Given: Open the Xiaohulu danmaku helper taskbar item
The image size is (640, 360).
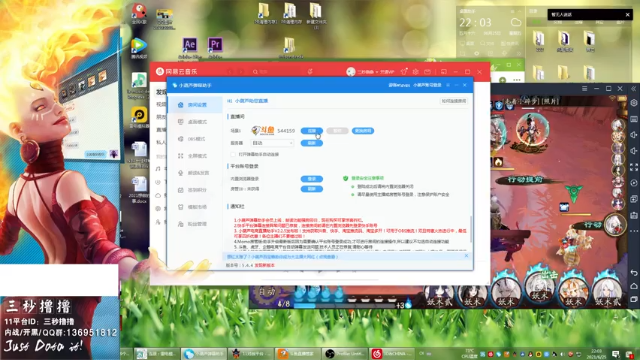Looking at the screenshot, I should 203,353.
